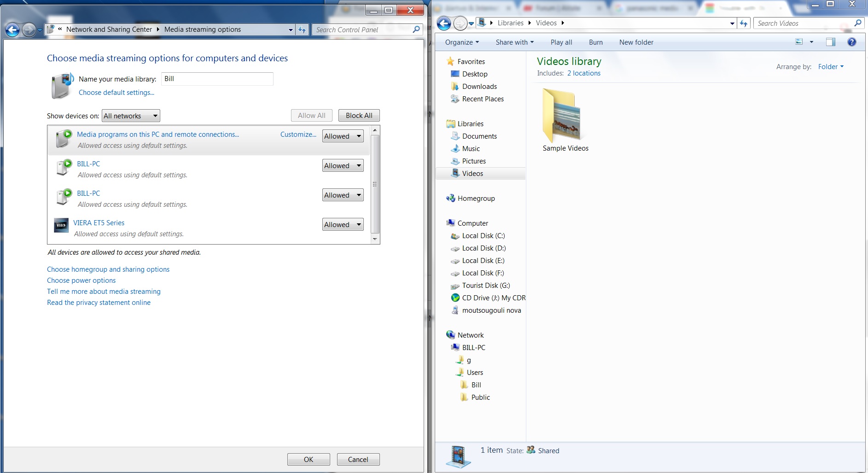Click the 2 locations link
This screenshot has height=473, width=868.
[583, 73]
